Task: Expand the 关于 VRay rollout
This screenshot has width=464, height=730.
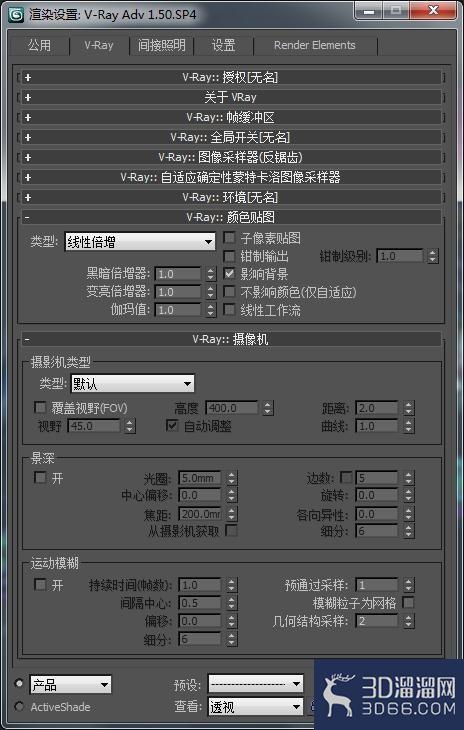Action: [x=230, y=97]
